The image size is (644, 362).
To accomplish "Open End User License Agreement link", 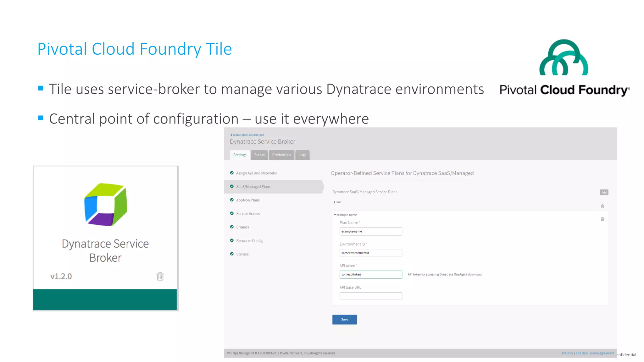I will pos(595,353).
